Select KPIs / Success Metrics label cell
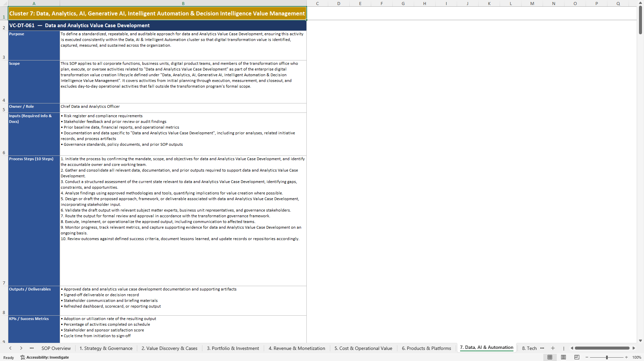The height and width of the screenshot is (361, 644). coord(34,329)
